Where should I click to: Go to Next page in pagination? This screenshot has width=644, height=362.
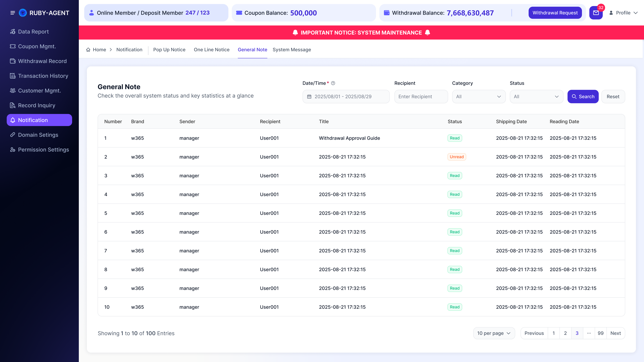[x=615, y=333]
